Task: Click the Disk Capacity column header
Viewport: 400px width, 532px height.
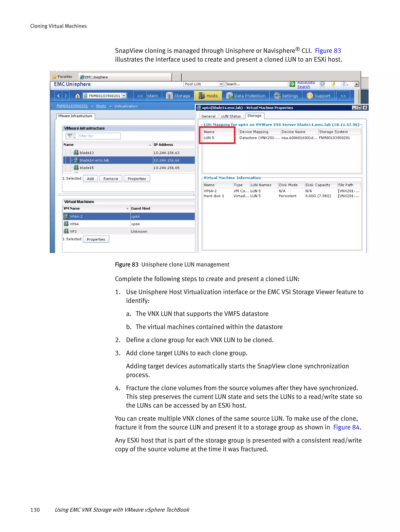Action: pyautogui.click(x=321, y=185)
